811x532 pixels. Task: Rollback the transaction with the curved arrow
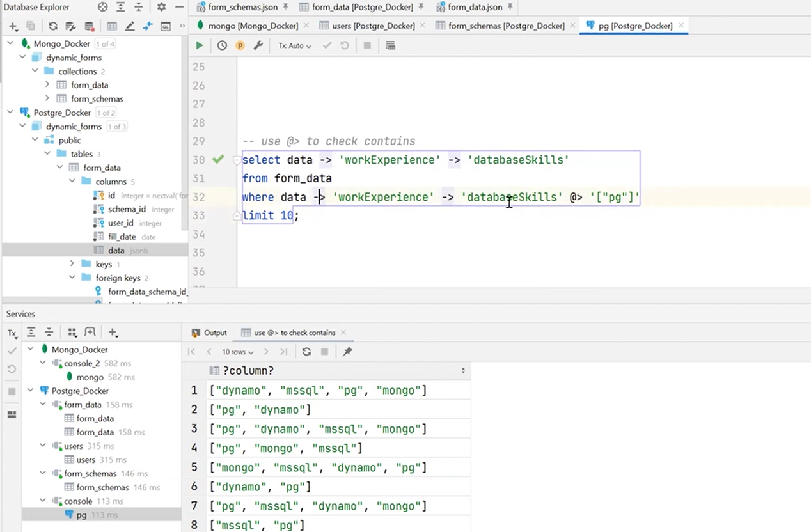pos(344,45)
